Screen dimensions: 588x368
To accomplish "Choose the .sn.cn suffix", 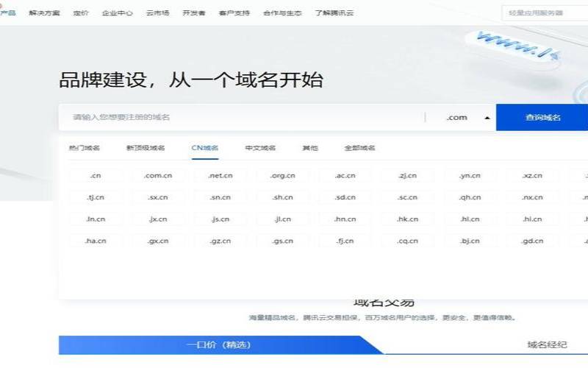I will point(220,197).
